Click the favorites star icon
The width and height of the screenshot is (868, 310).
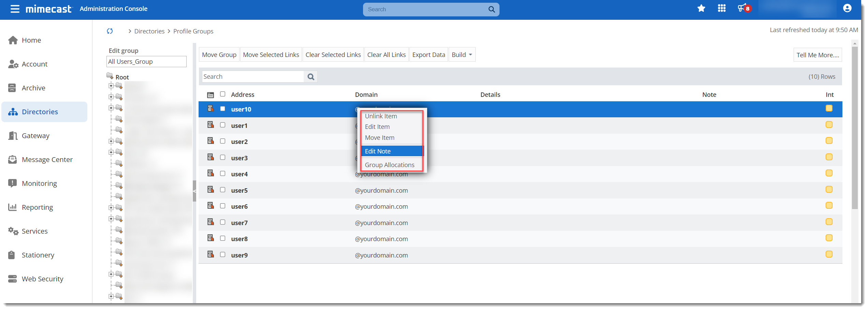[701, 9]
